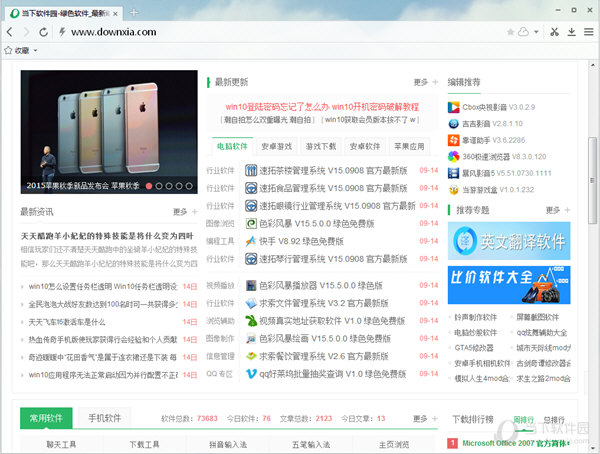Open a new tab with the plus button
600x454 pixels.
[x=134, y=13]
